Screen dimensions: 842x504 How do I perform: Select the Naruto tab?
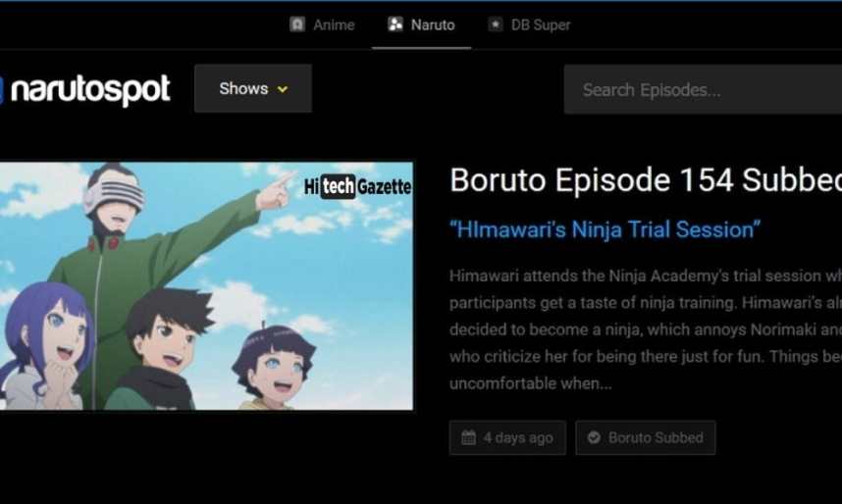tap(422, 25)
